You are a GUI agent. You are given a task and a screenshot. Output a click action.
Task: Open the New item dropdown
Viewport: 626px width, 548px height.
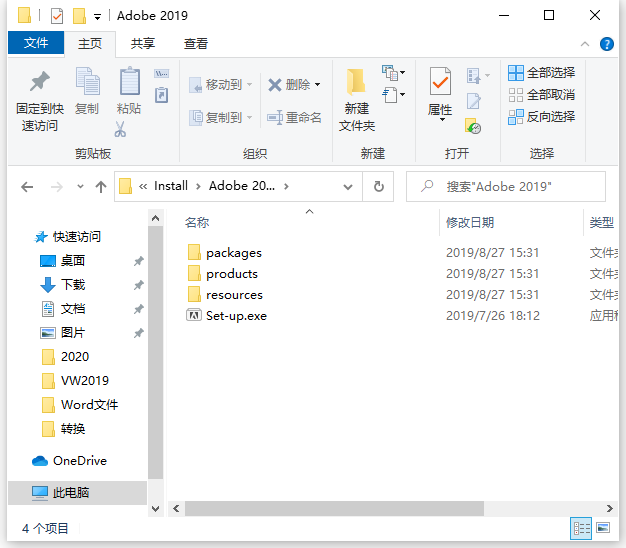[394, 73]
